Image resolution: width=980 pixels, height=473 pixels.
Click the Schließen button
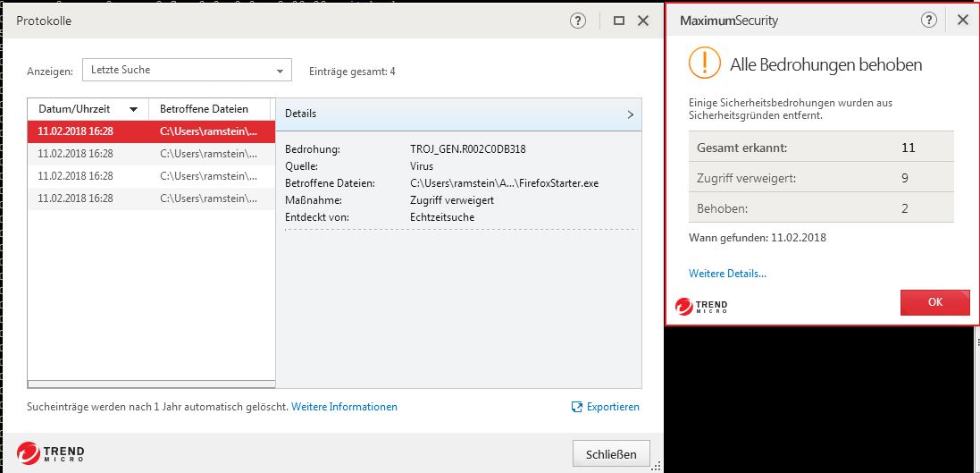611,454
